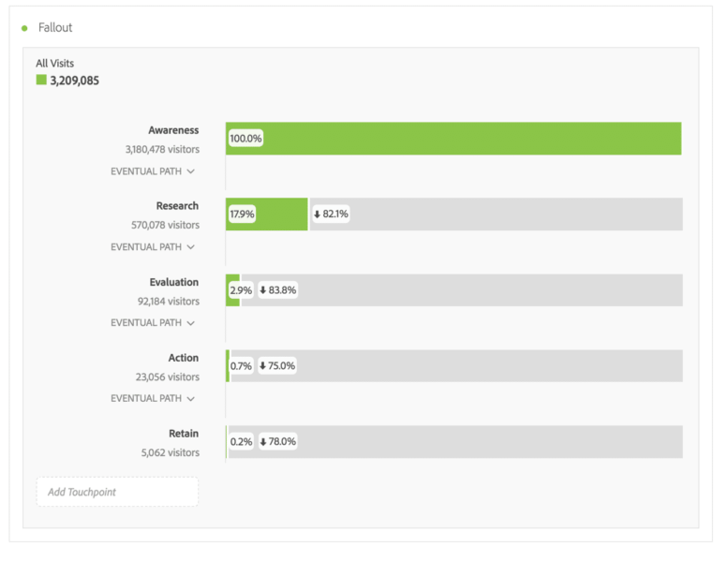Click the 78.0% fallout down-arrow badge
The image size is (728, 562).
pos(277,441)
